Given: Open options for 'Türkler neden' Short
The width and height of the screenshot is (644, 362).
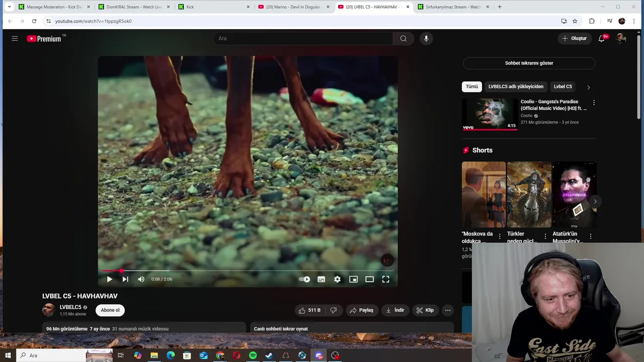Looking at the screenshot, I should [x=545, y=236].
